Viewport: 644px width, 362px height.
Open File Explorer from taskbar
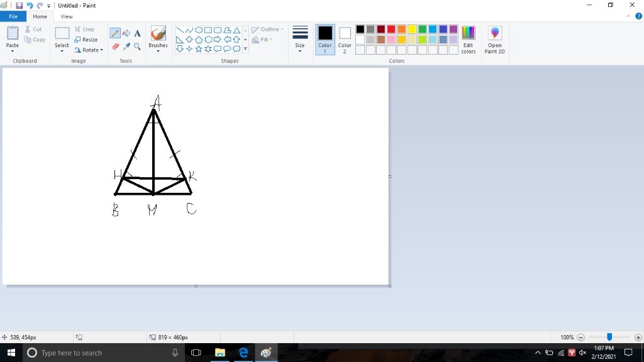point(219,353)
